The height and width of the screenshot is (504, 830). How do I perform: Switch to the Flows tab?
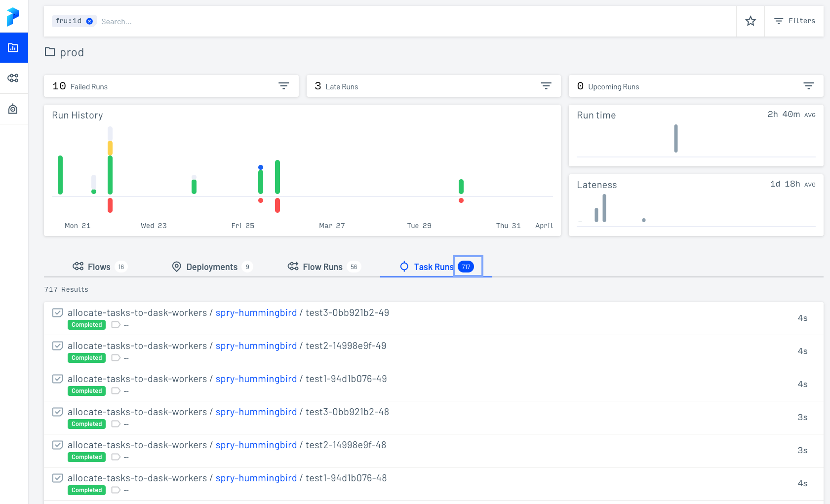point(99,267)
